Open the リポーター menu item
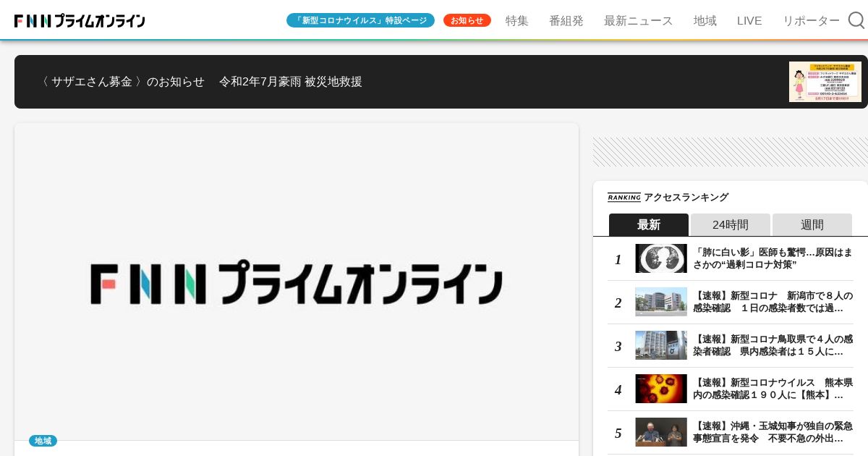868x456 pixels. [812, 21]
